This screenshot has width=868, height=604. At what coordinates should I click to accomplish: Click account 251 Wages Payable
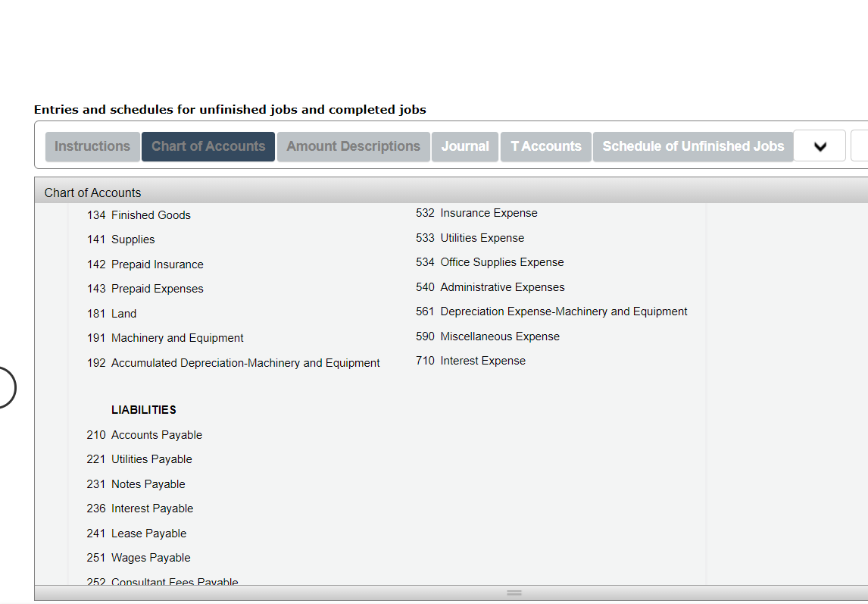tap(139, 558)
